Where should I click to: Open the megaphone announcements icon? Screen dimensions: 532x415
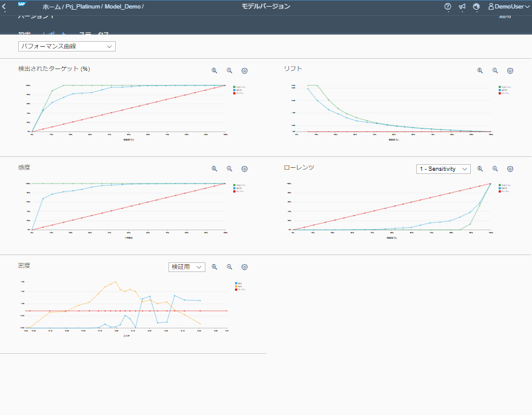462,7
